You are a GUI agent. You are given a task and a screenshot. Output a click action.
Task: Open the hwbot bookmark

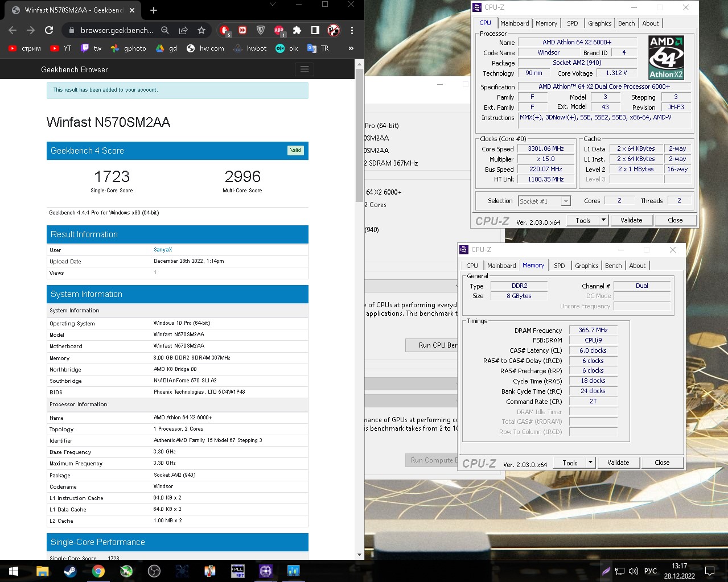(250, 48)
